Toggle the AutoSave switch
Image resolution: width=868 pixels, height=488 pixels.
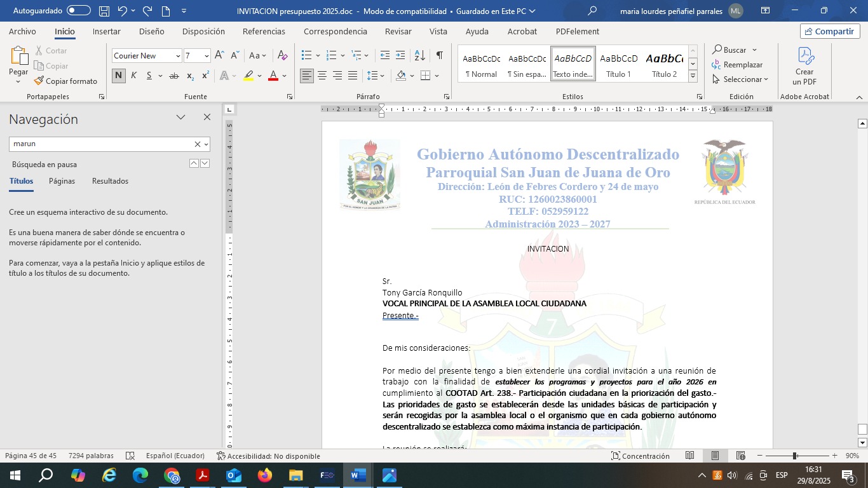tap(79, 11)
